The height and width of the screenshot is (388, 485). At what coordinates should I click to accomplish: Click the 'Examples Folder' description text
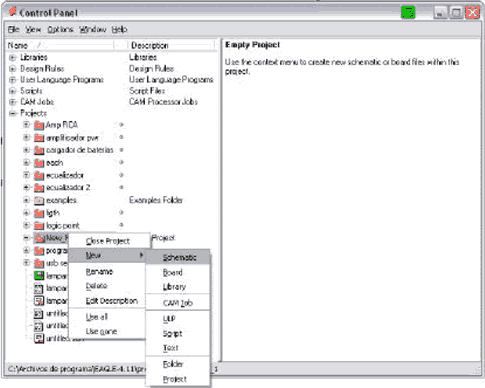(x=156, y=200)
